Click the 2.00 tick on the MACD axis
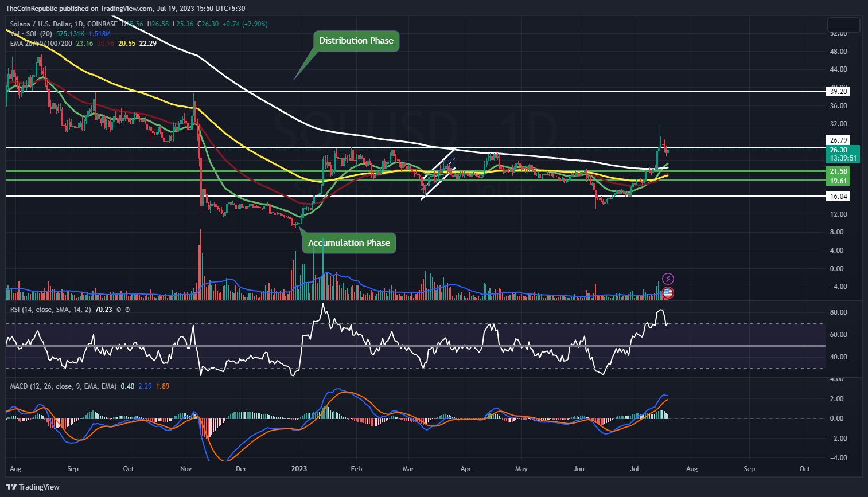868x497 pixels. pos(838,399)
